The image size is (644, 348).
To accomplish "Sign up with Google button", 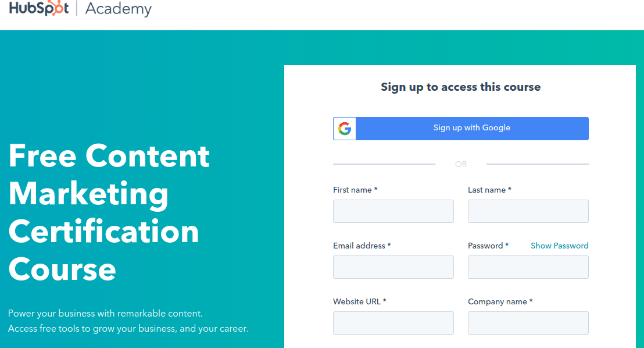I will (461, 129).
